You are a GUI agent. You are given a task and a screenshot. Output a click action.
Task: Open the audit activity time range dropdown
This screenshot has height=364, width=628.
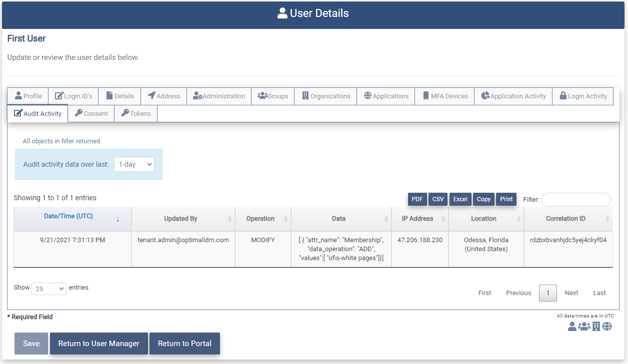click(x=134, y=164)
